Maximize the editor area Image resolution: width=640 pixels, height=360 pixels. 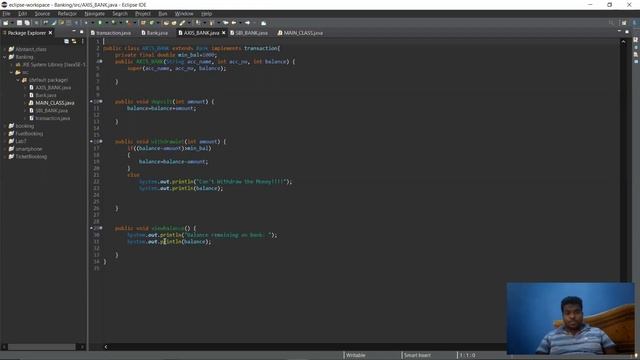coord(627,32)
